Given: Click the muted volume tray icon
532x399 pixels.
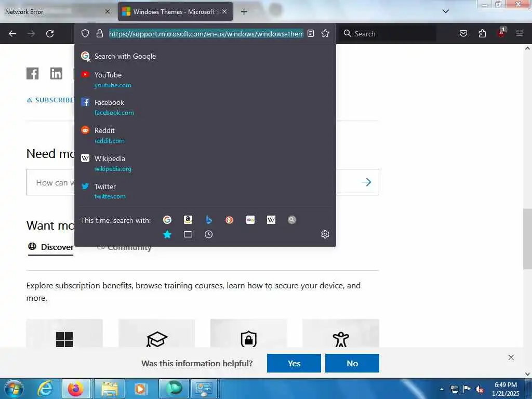Looking at the screenshot, I should click(480, 389).
